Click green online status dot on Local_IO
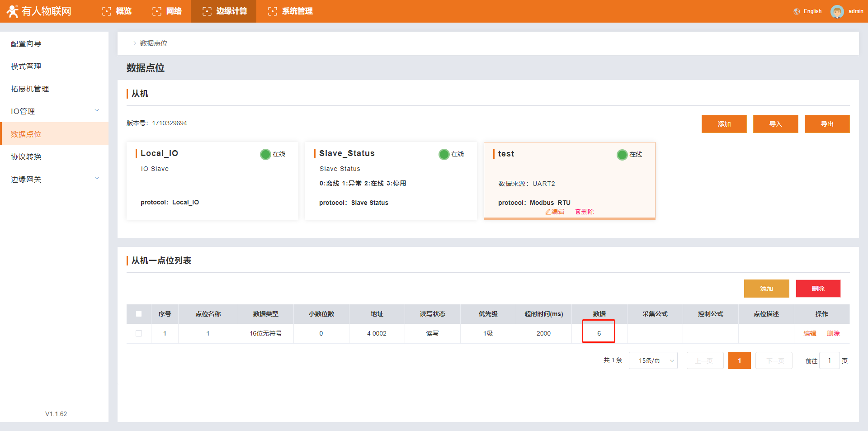This screenshot has height=431, width=868. (265, 154)
